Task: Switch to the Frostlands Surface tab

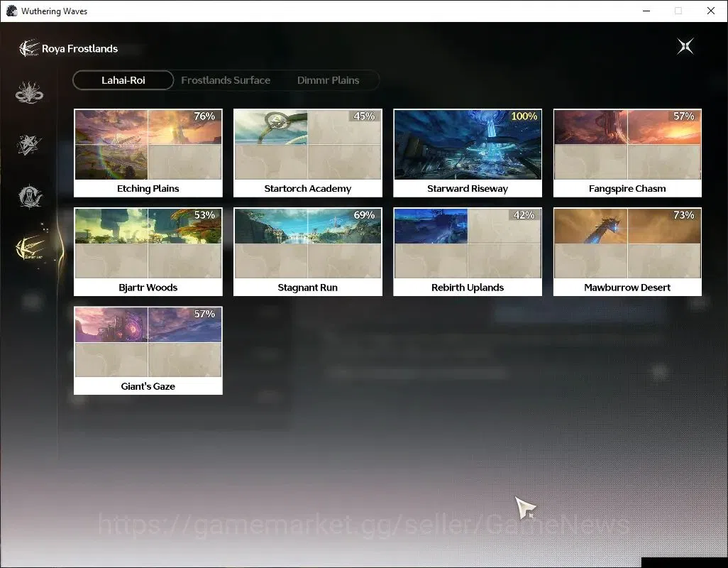Action: [226, 80]
